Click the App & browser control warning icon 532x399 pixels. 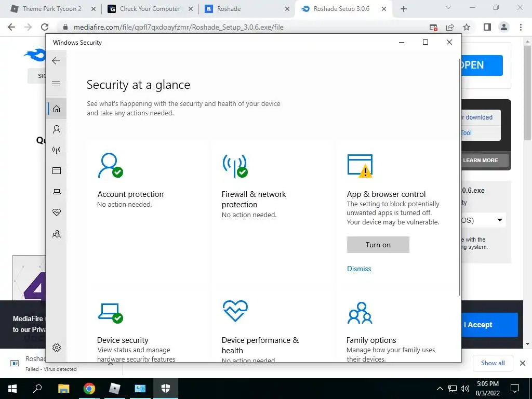[360, 166]
